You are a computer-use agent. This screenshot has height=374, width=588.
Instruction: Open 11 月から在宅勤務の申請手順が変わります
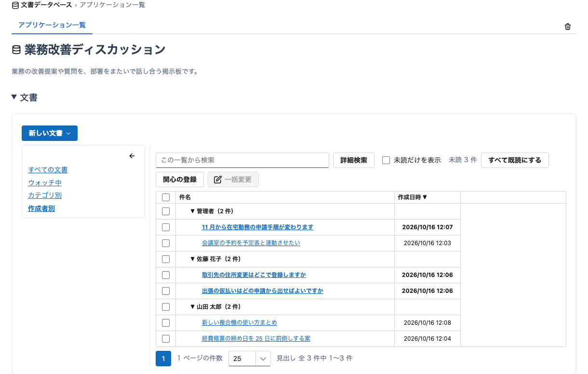(x=258, y=227)
